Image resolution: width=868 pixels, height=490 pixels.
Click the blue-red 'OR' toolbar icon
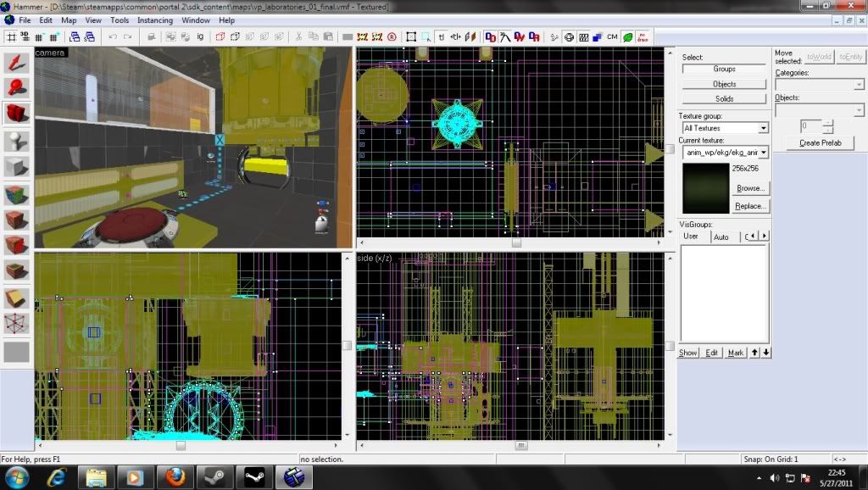(534, 37)
